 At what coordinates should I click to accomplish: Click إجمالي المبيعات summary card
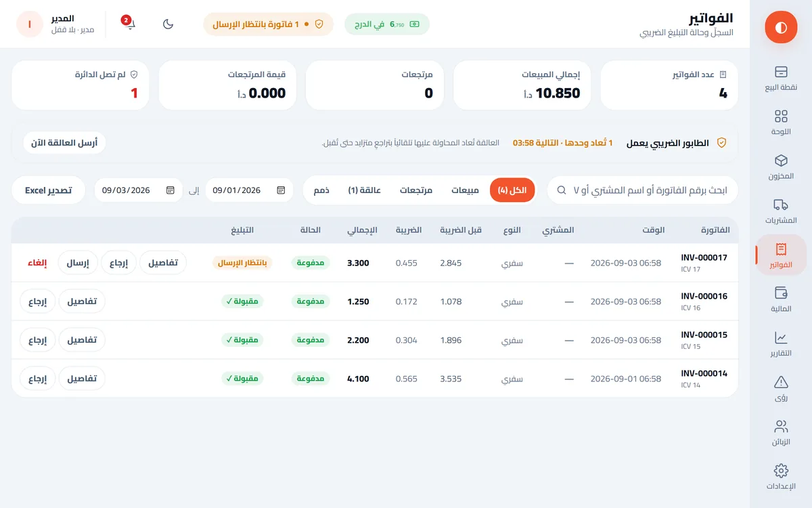point(522,85)
